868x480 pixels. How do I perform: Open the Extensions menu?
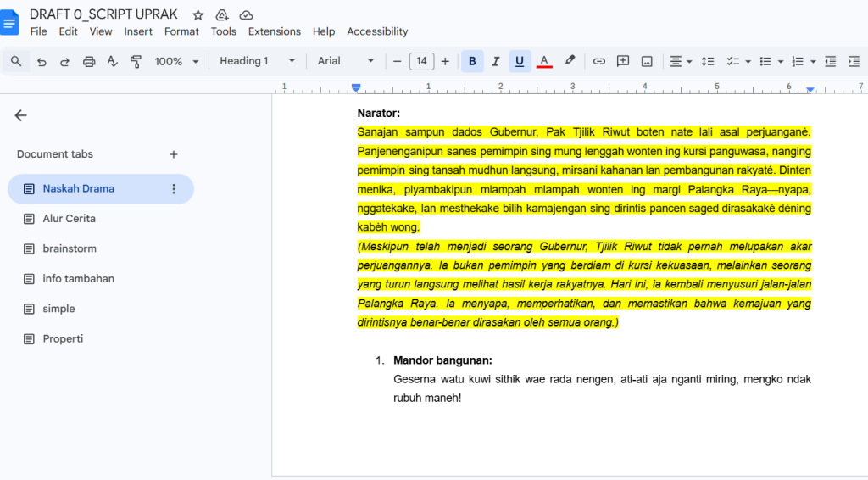[274, 31]
